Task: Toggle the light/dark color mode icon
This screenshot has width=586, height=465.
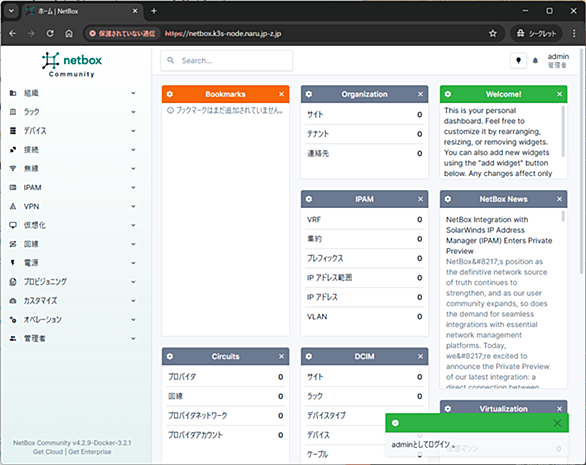Action: point(518,61)
